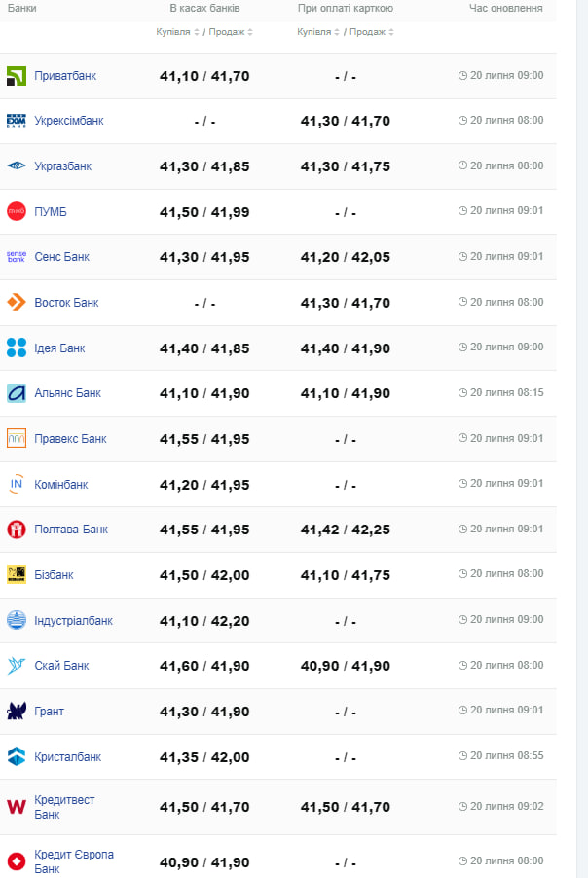Click the Грант bank logo icon

(17, 712)
